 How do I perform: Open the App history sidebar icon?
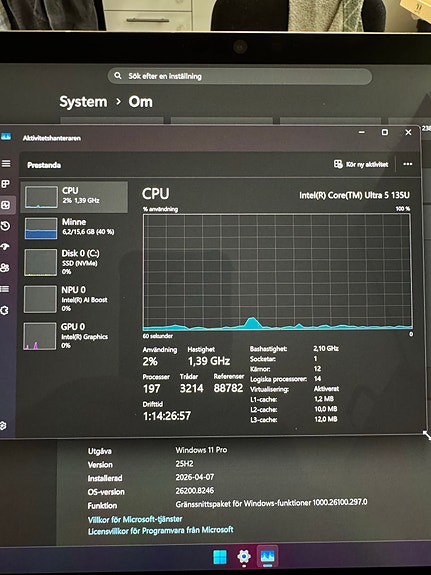6,226
